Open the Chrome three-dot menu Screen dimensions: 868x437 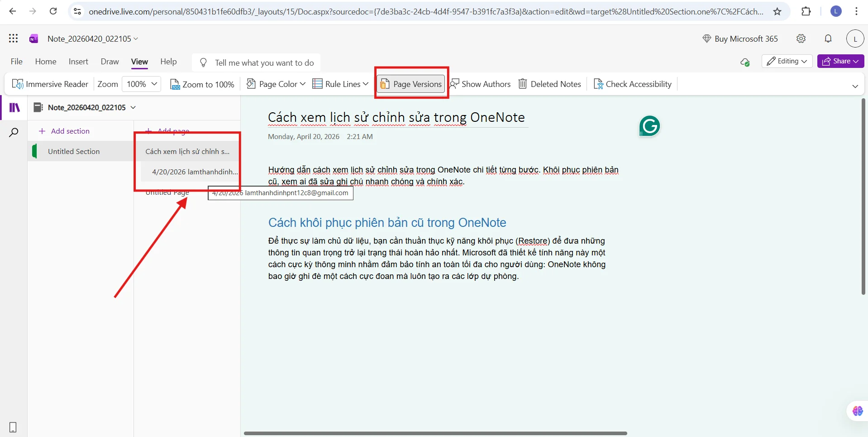coord(856,11)
